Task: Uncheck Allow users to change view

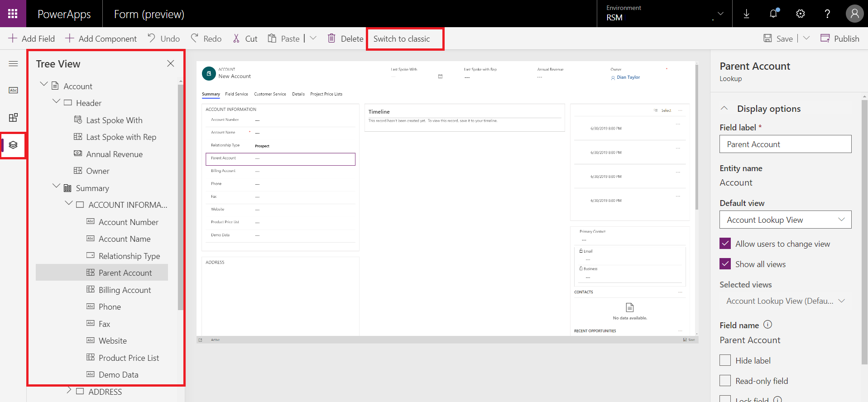Action: pos(725,244)
